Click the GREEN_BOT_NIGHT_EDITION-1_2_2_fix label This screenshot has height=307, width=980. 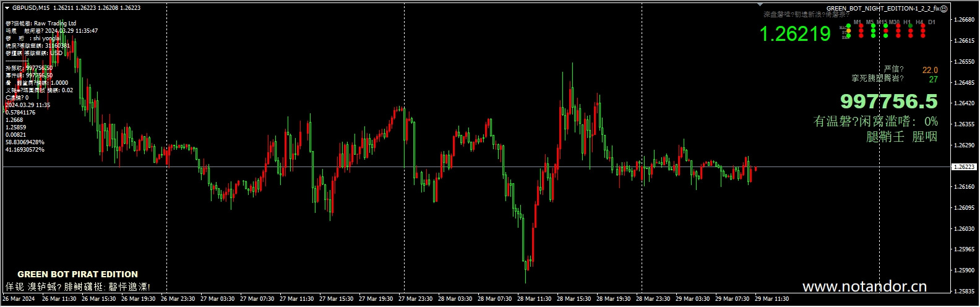coord(883,9)
